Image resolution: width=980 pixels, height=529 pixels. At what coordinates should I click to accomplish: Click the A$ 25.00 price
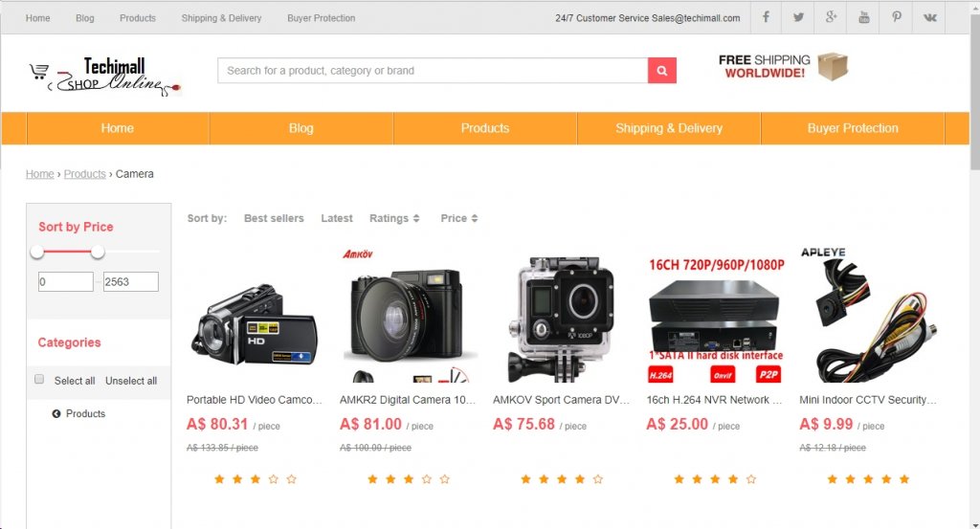point(677,425)
